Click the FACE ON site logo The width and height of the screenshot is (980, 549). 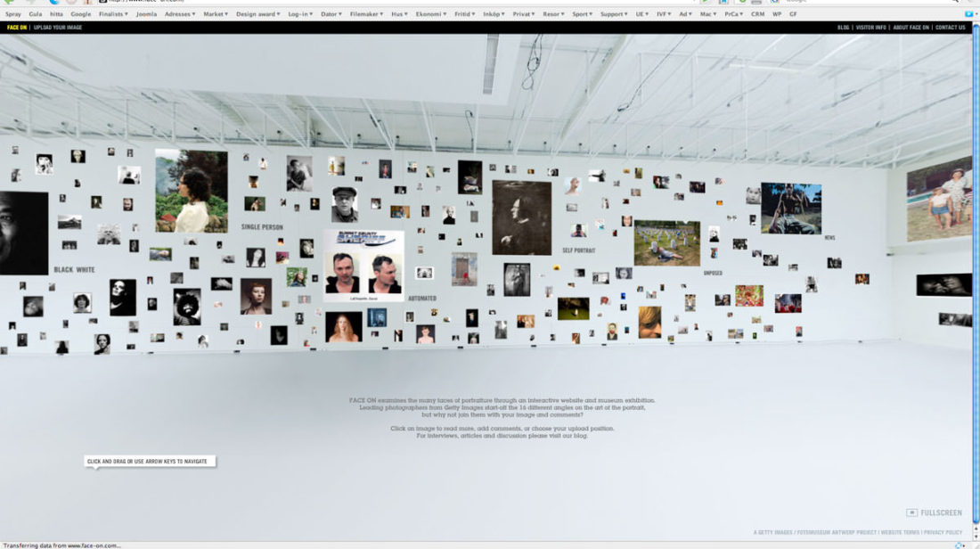tap(17, 28)
